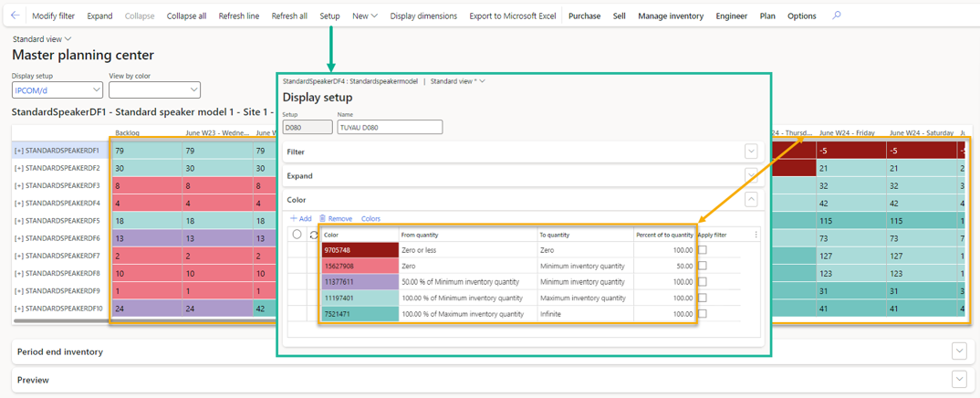The height and width of the screenshot is (398, 980).
Task: Select teal color swatch 7521471
Action: click(x=360, y=314)
